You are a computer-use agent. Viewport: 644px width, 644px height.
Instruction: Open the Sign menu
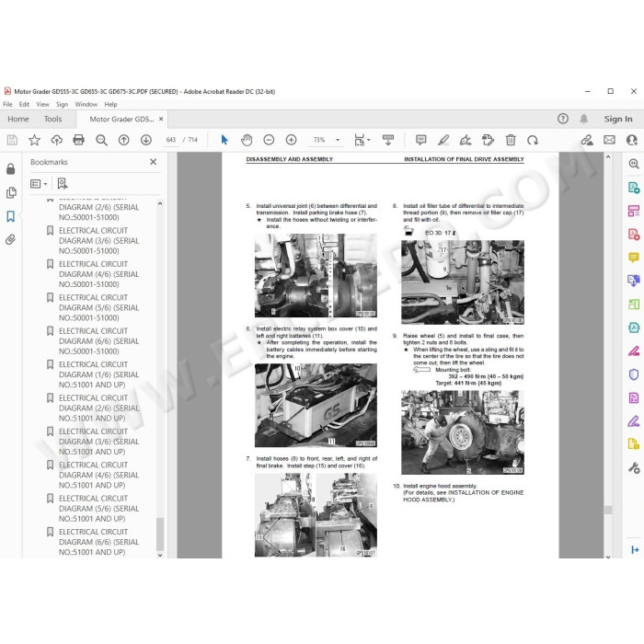62,104
